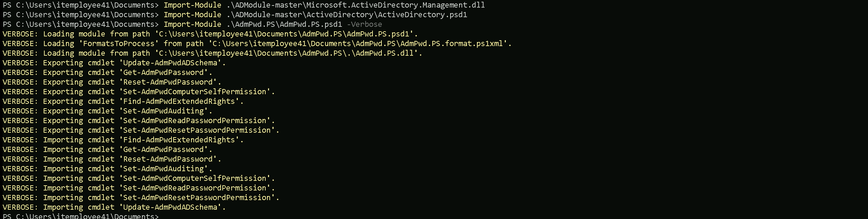Click Exporting cmdlet 'Get-AdmPwdPassword' line

pos(108,73)
